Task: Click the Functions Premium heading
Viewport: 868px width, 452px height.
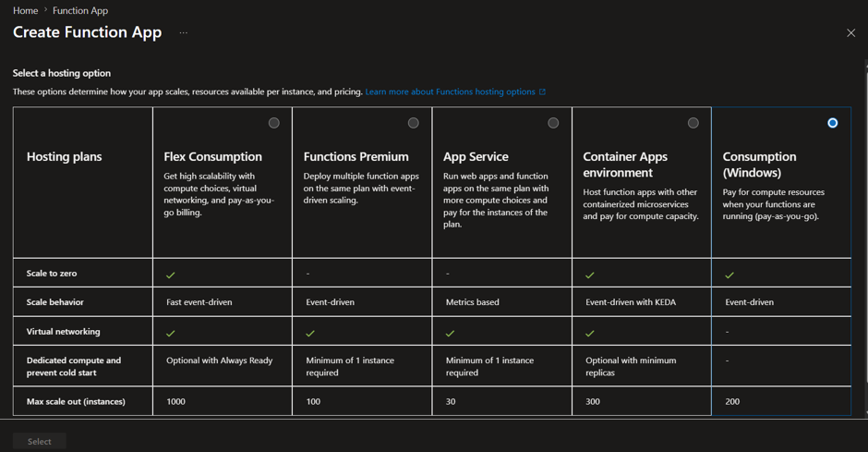Action: coord(356,157)
